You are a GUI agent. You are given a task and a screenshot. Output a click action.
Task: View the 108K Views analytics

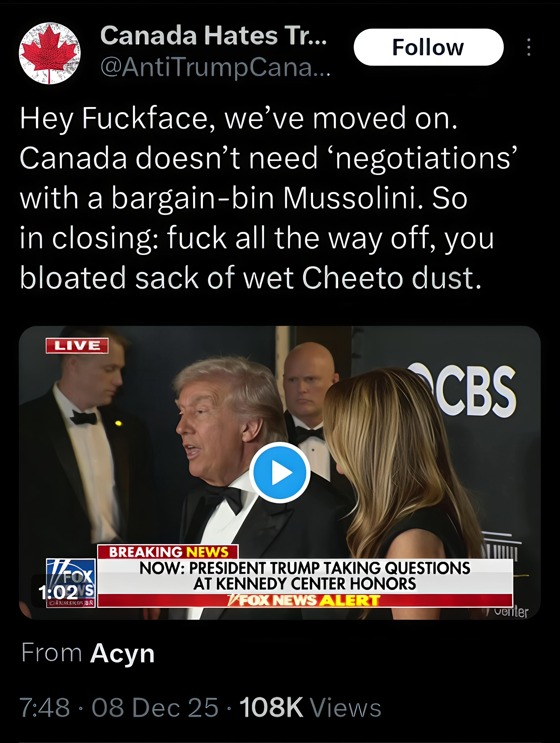[x=310, y=707]
